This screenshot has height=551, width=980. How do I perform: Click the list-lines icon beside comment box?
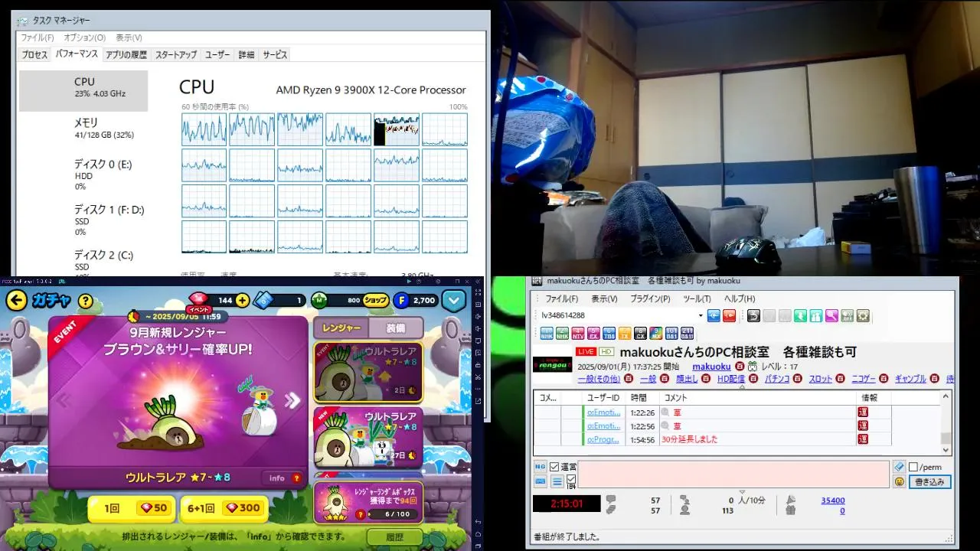point(557,481)
